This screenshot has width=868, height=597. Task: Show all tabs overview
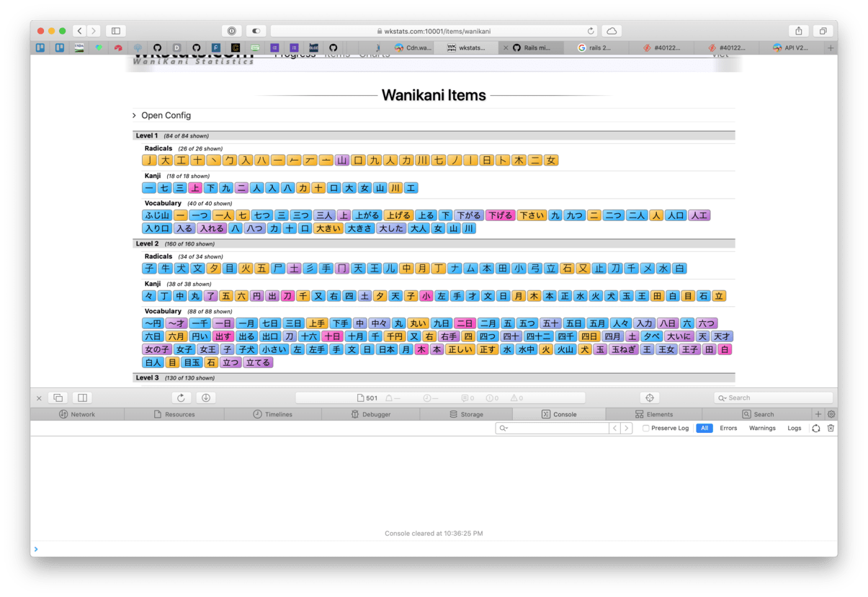823,31
